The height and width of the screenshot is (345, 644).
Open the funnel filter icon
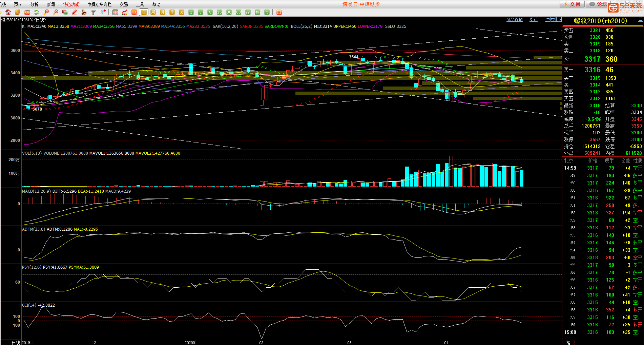[x=94, y=12]
